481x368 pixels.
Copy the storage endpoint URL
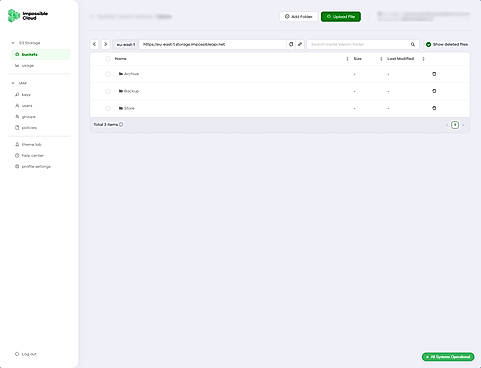(x=291, y=44)
